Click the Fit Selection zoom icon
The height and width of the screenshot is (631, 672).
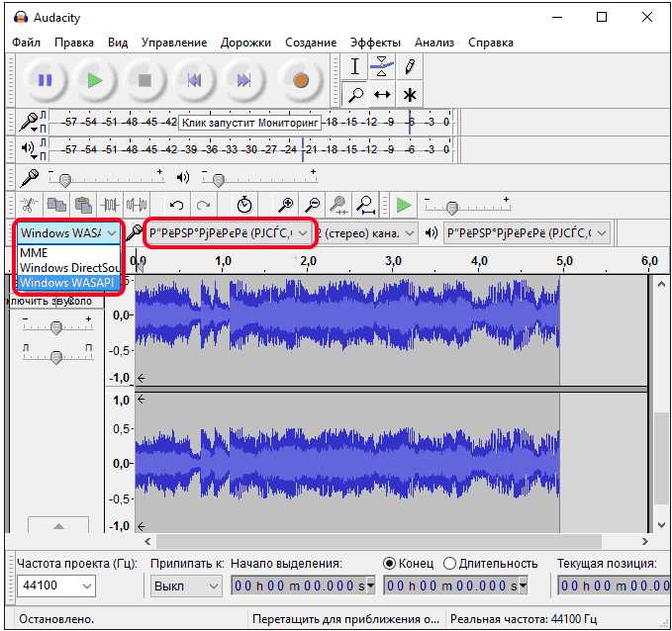[339, 205]
